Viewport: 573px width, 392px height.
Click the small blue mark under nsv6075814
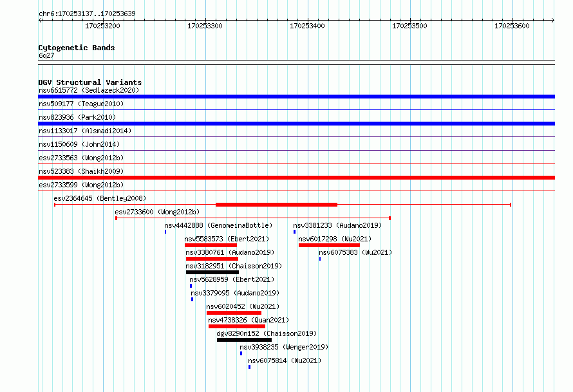click(250, 367)
